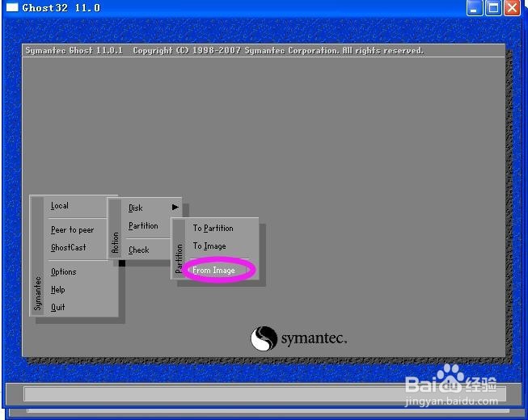
Task: Close the Ghost32 11.0 window
Action: tap(512, 8)
